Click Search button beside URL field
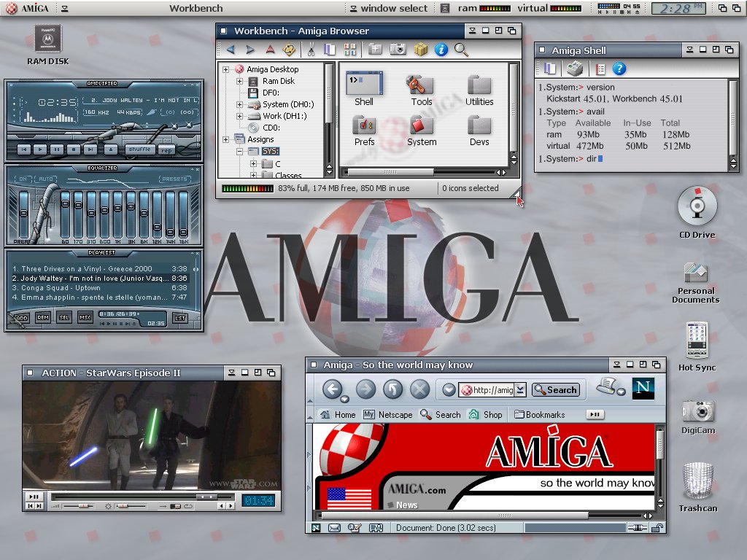Viewport: 747px width, 560px height. tap(556, 389)
